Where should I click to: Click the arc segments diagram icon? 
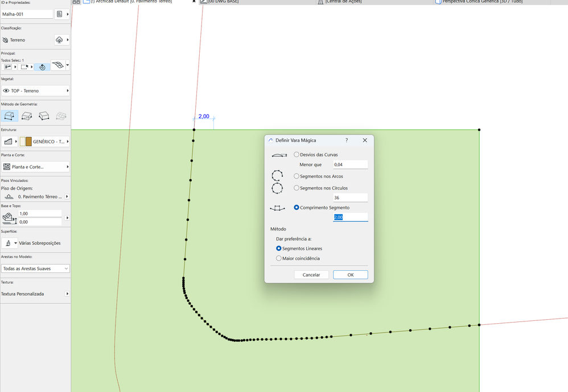tap(277, 176)
